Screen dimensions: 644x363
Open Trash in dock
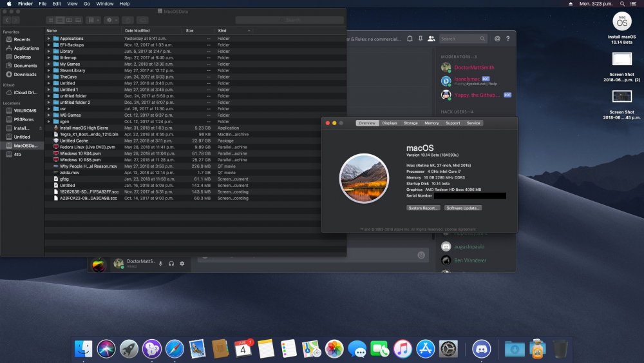[560, 349]
